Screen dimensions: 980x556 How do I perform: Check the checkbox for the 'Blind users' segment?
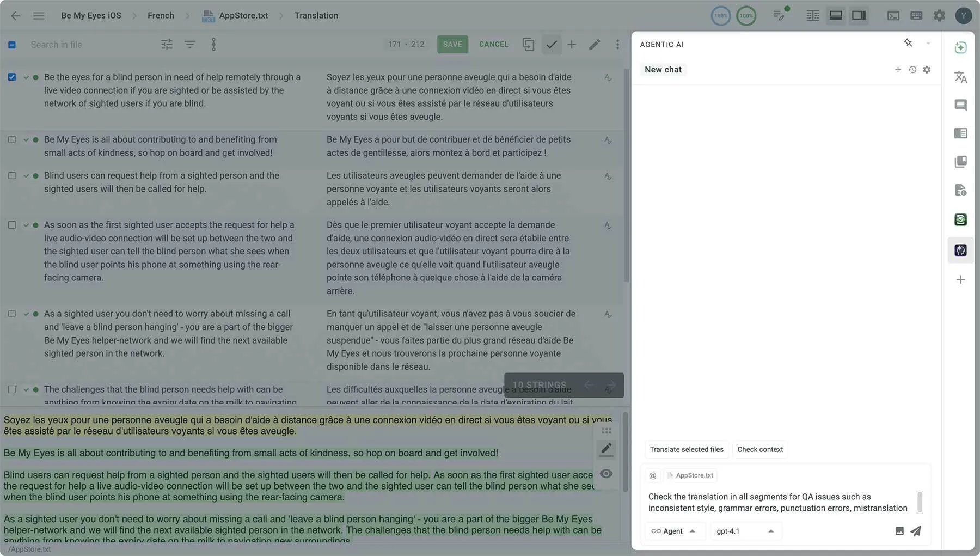(x=12, y=176)
